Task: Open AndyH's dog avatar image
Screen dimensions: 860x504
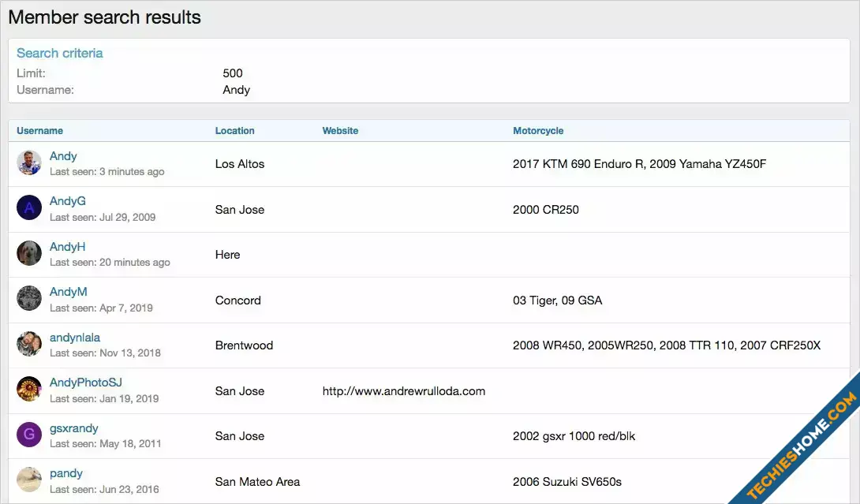Action: [x=29, y=253]
